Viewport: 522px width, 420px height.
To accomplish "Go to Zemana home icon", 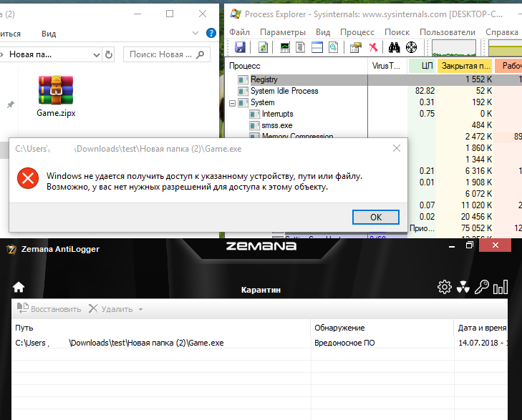I will click(19, 287).
